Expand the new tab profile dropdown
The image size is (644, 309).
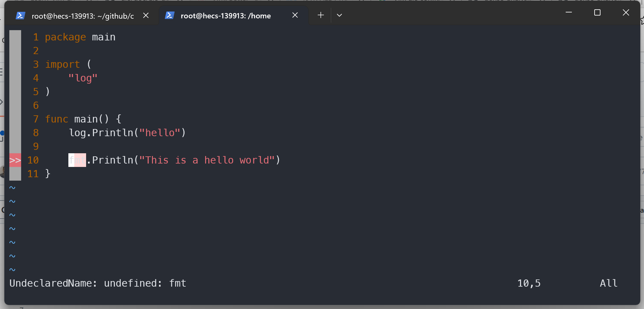point(339,15)
